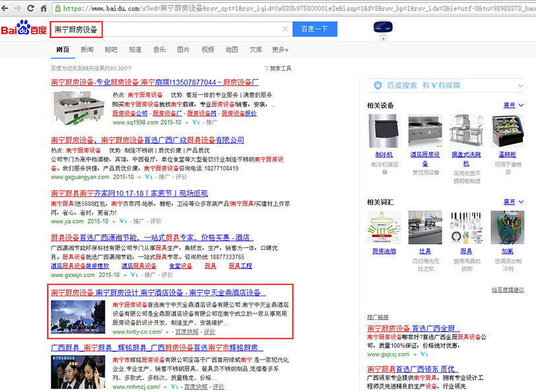This screenshot has height=392, width=536.
Task: Click the shield icon beside 百度搜索
Action: pyautogui.click(x=378, y=85)
